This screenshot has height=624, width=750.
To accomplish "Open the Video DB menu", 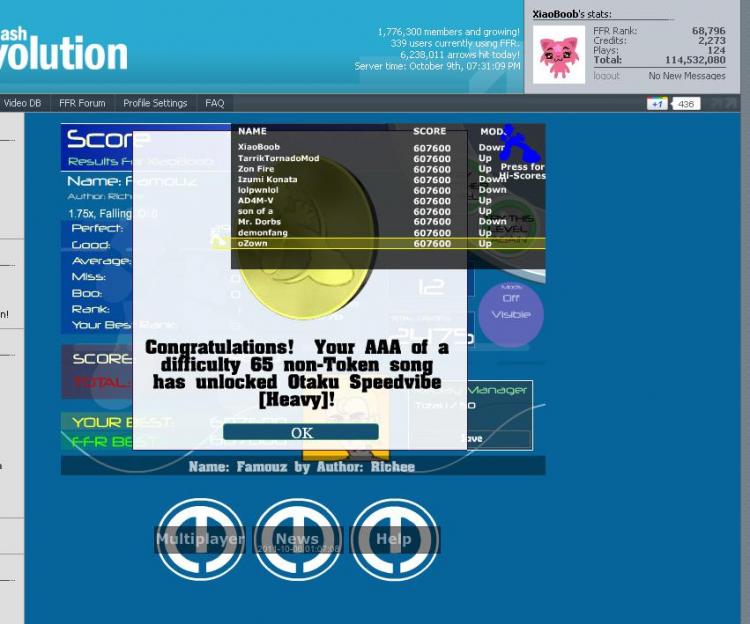I will (x=22, y=103).
